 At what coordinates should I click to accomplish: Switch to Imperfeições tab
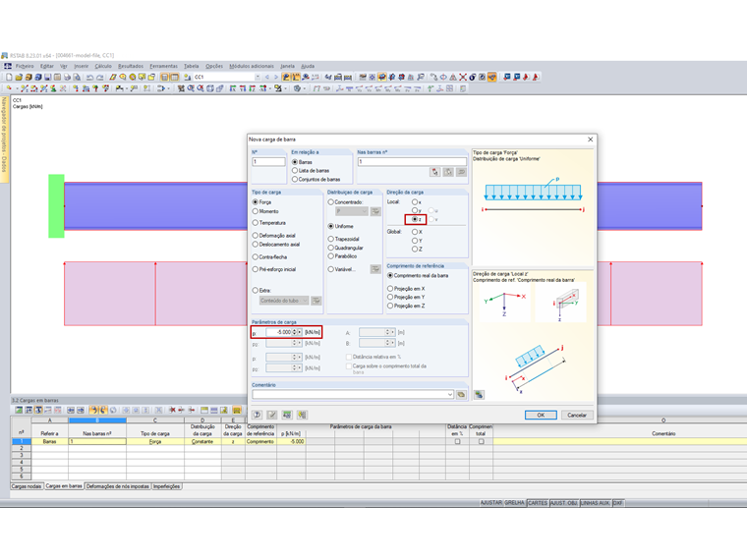point(166,486)
